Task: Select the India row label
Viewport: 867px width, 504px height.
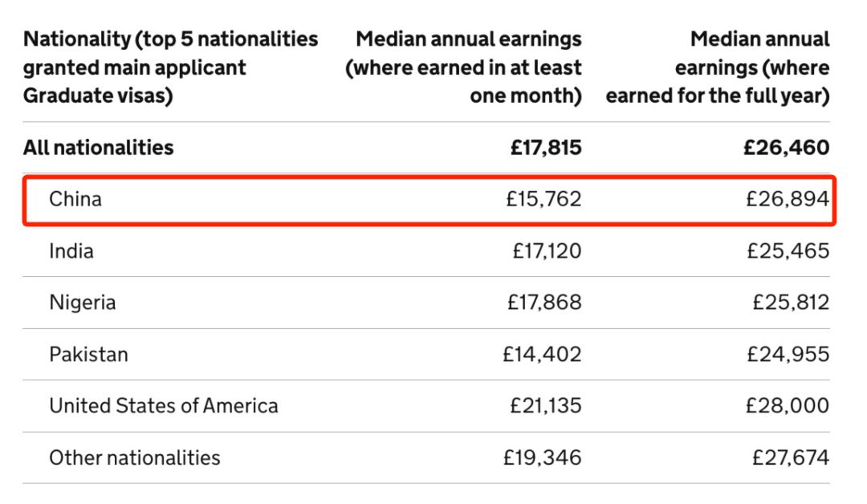Action: coord(71,251)
